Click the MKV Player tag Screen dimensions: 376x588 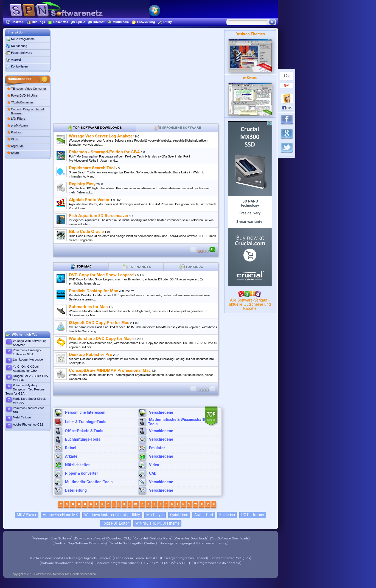26,515
